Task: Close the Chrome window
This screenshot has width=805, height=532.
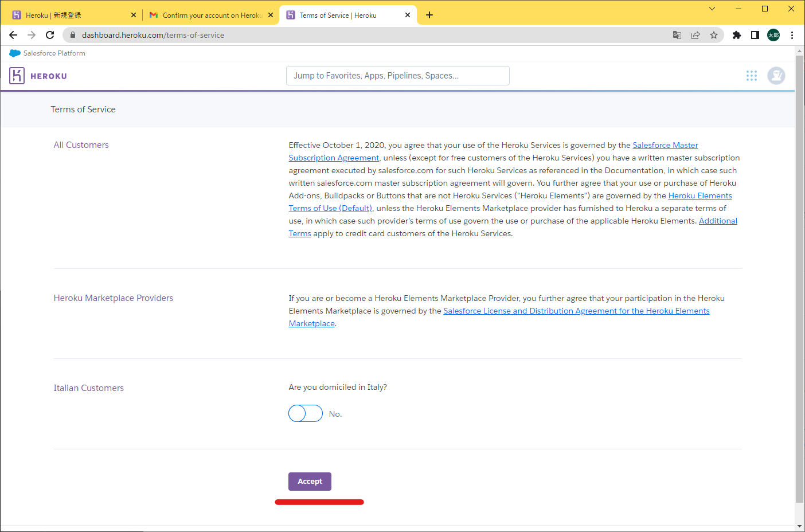Action: pyautogui.click(x=791, y=9)
